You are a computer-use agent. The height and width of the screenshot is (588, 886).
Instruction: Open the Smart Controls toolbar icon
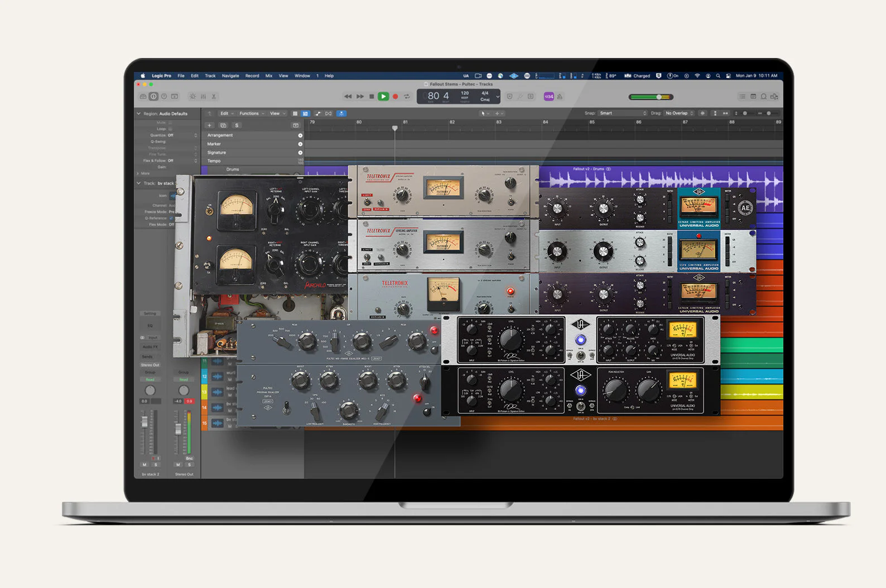pyautogui.click(x=192, y=97)
